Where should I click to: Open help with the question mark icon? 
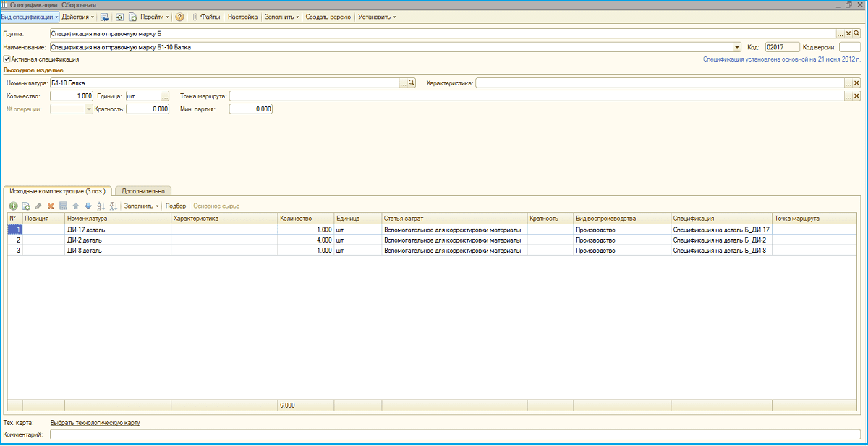179,17
